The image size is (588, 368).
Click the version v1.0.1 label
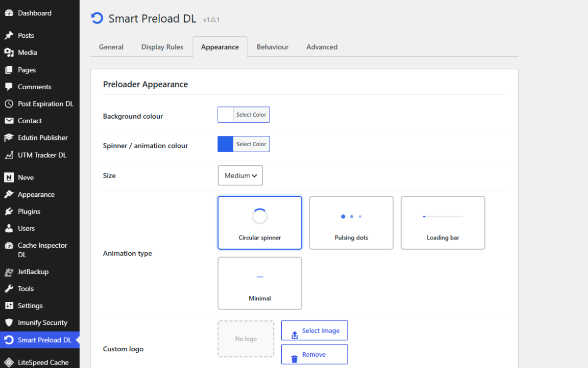(x=211, y=20)
